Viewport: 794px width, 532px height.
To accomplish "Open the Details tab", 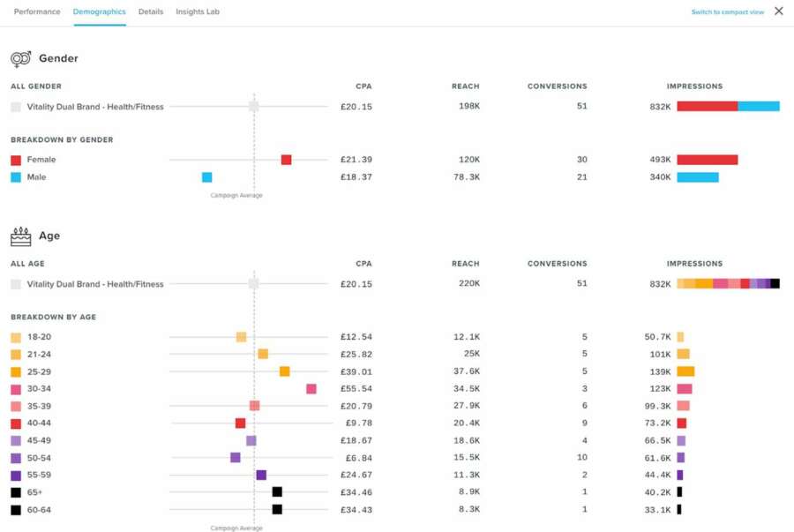I will [151, 12].
